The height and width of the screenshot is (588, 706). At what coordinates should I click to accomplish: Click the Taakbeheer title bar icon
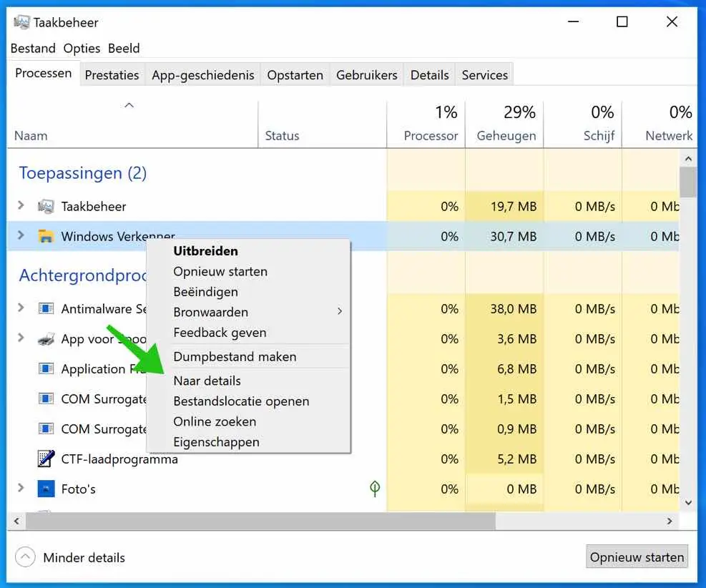(21, 22)
